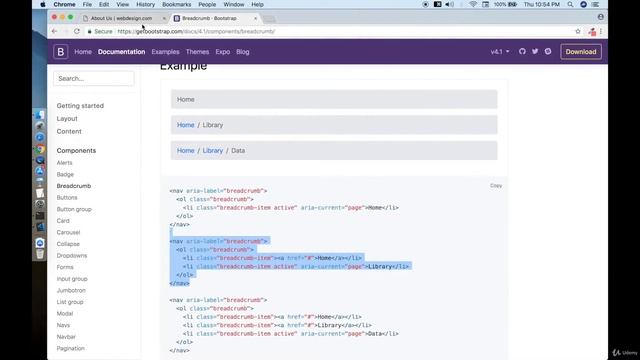
Task: Open Launchpad rocket icon in Dock
Action: [40, 126]
